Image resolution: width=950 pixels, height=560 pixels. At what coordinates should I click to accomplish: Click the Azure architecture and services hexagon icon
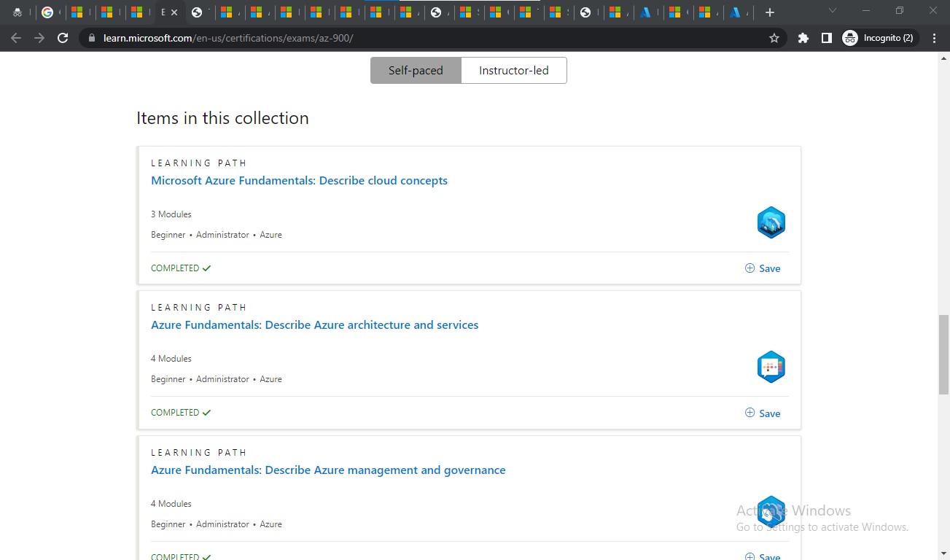pyautogui.click(x=771, y=367)
